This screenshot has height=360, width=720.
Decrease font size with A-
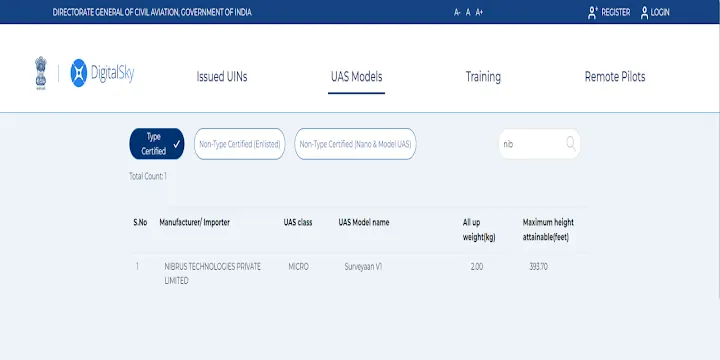[457, 12]
